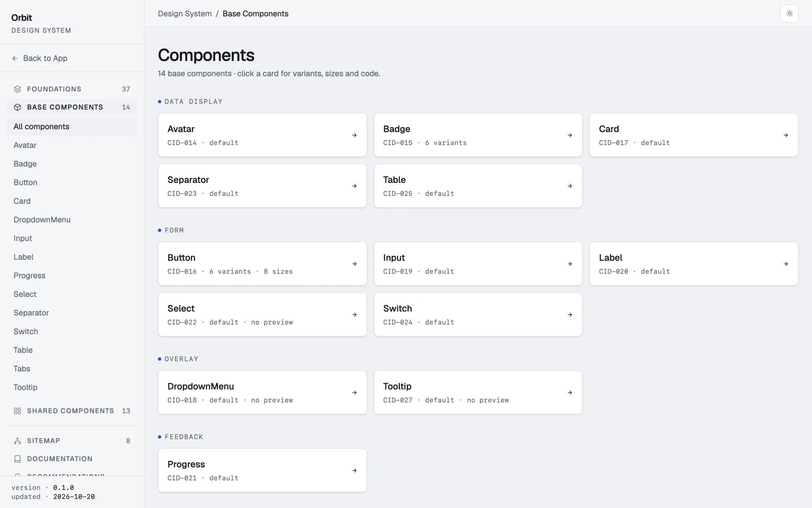Click the arrow icon on the Input card

click(x=570, y=264)
